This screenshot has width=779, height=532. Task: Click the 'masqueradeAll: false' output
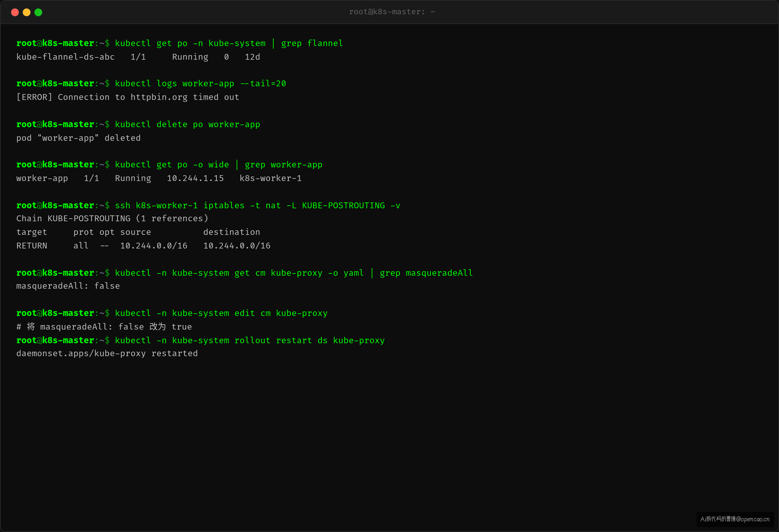pos(68,286)
